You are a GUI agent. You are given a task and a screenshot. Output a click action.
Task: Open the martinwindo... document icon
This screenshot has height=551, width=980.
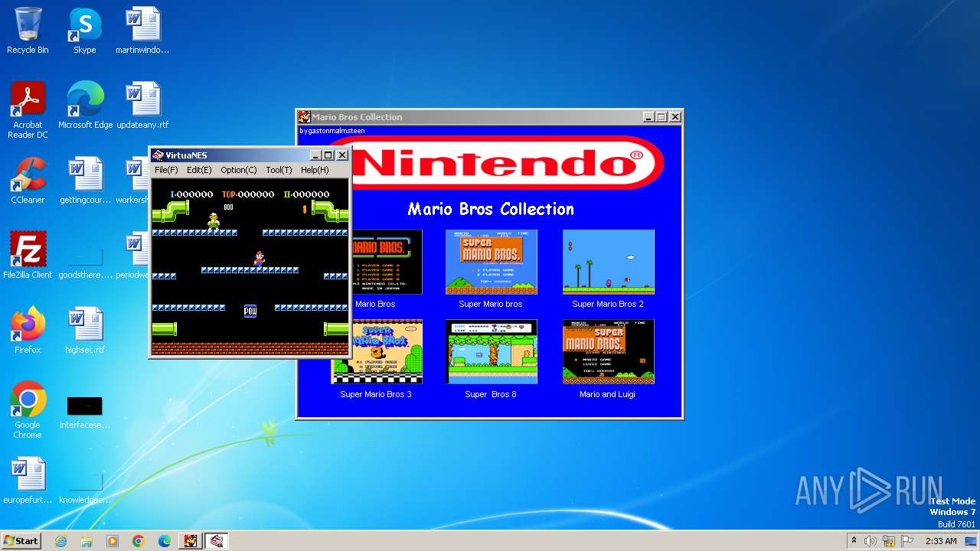click(142, 31)
